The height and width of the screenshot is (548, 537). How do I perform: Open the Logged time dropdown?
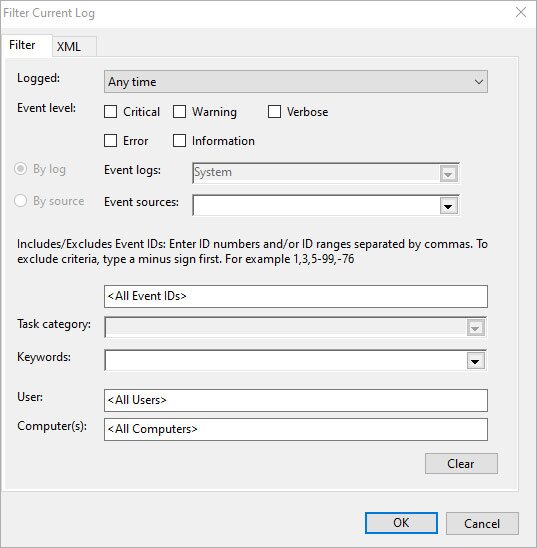(296, 82)
